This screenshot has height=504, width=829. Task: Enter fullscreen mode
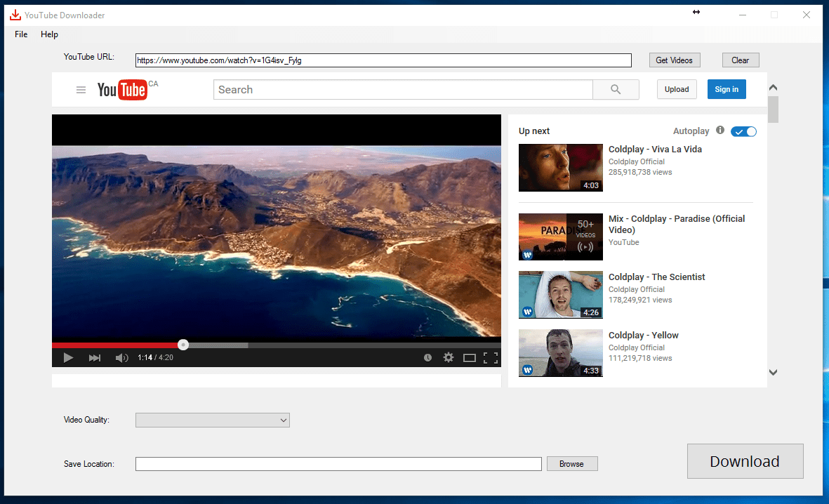(489, 357)
